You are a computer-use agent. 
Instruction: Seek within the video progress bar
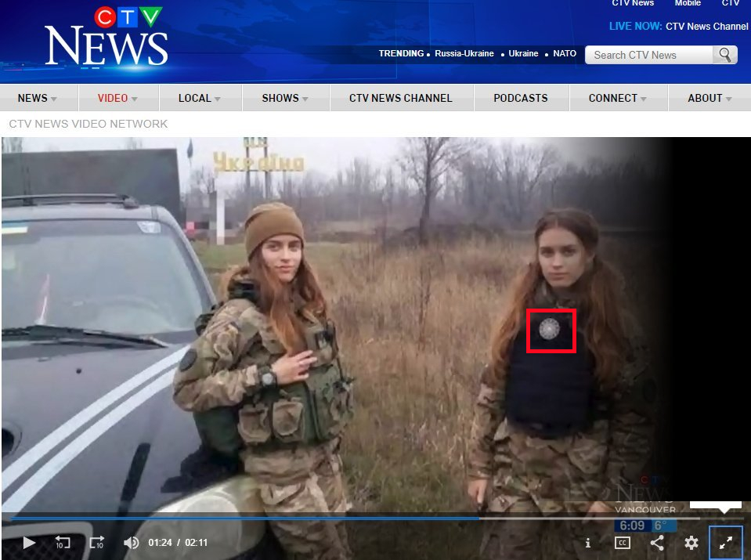355,518
